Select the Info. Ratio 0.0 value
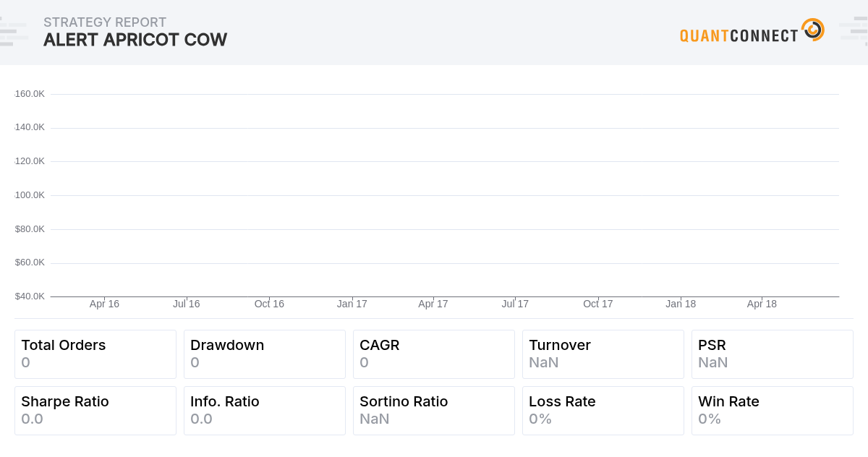The width and height of the screenshot is (868, 457). 201,419
